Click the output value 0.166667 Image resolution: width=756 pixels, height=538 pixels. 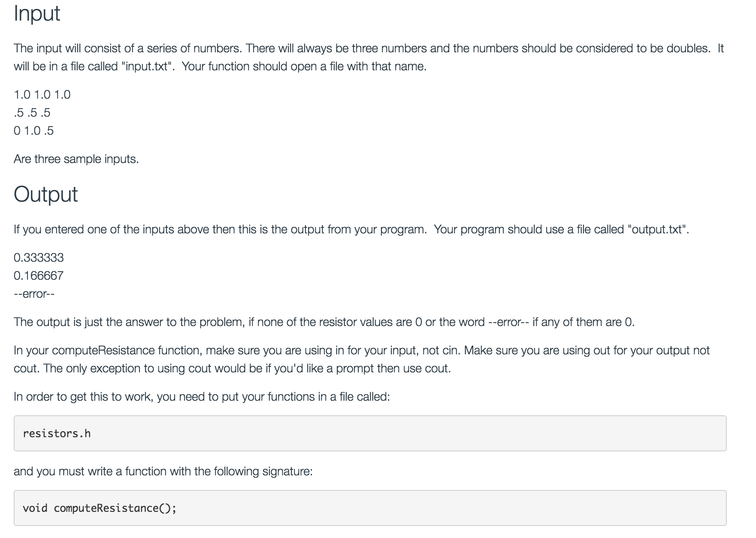tap(39, 275)
